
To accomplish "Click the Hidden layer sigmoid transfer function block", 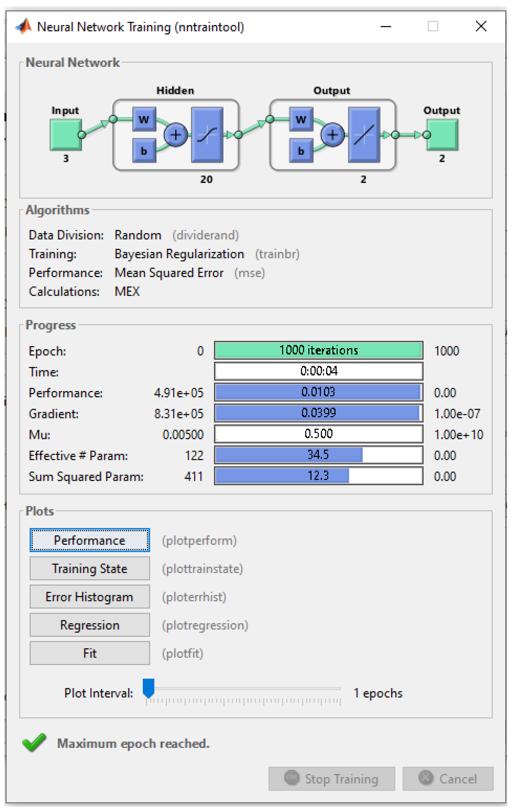I will tap(207, 135).
